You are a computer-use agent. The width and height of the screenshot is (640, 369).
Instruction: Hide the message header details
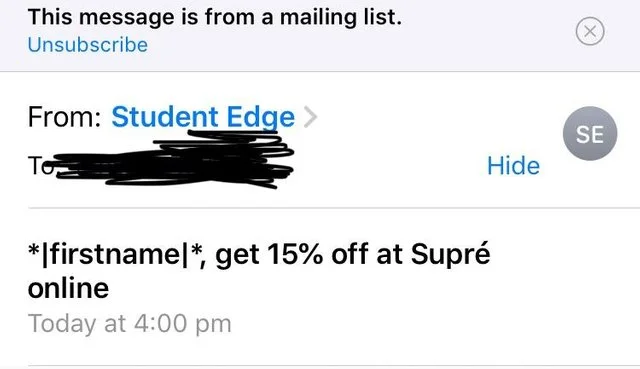[513, 166]
